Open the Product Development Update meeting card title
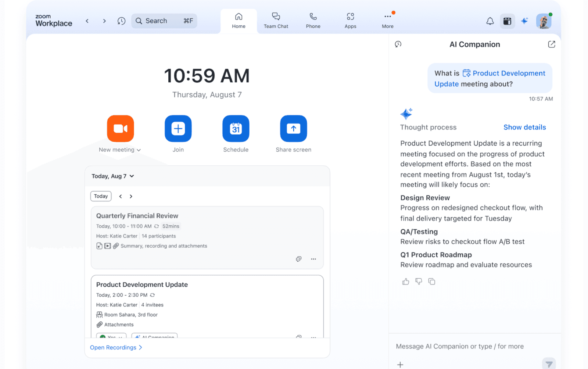588x369 pixels. [142, 284]
